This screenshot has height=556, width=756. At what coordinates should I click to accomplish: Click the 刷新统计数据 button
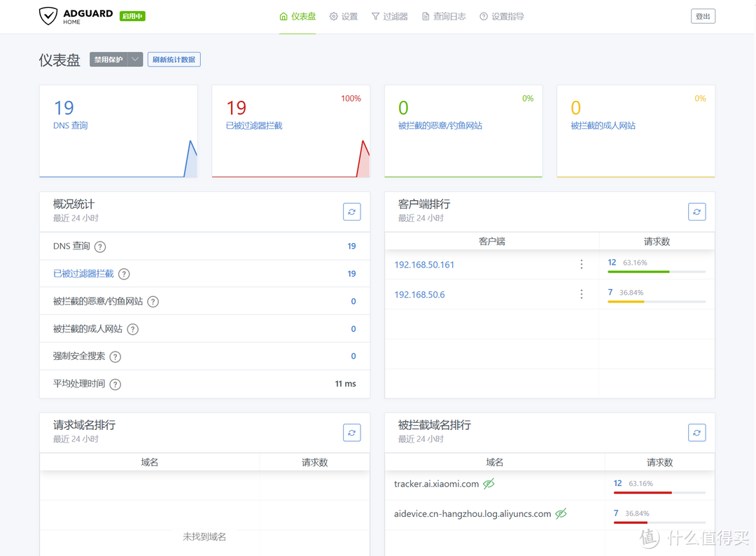(x=174, y=60)
